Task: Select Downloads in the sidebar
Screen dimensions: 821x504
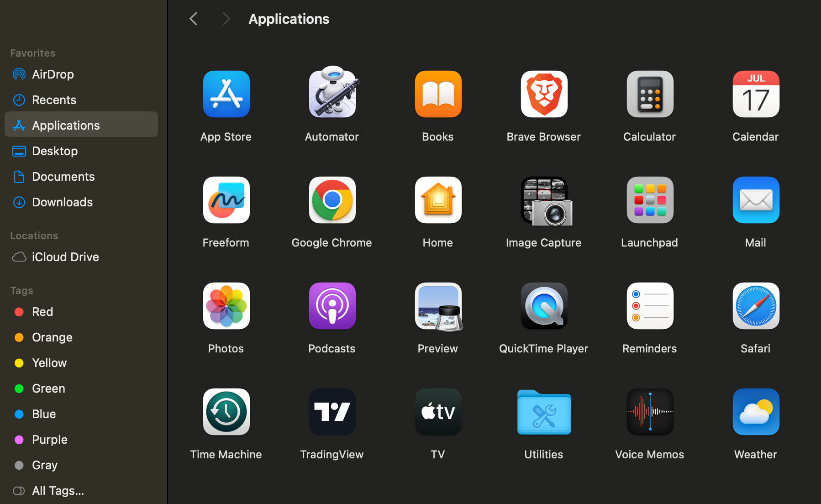Action: (62, 202)
